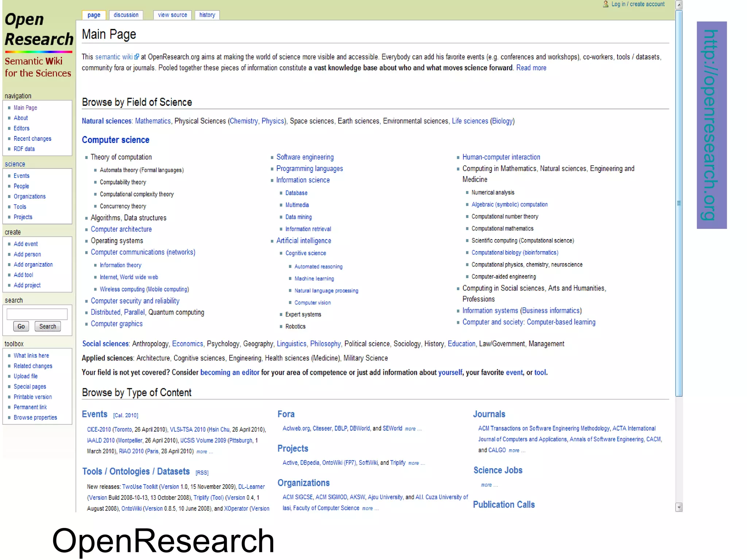
Task: Open the Upload file link
Action: tap(26, 376)
